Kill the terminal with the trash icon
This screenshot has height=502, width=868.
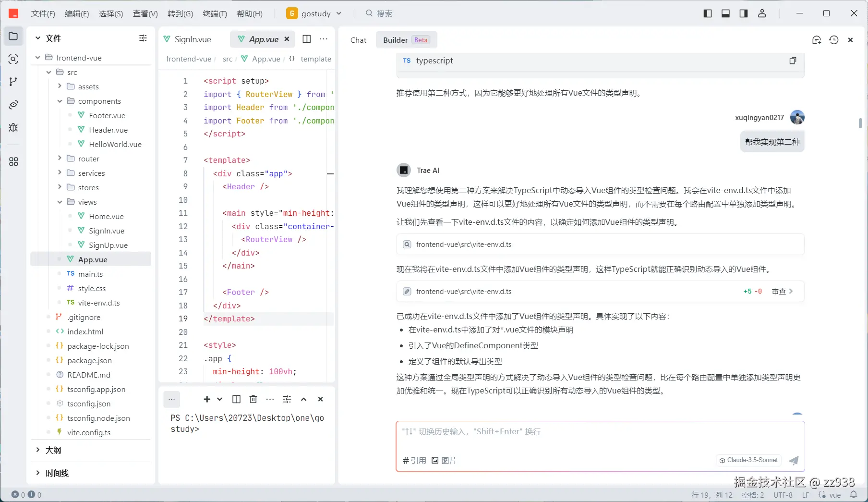[253, 399]
